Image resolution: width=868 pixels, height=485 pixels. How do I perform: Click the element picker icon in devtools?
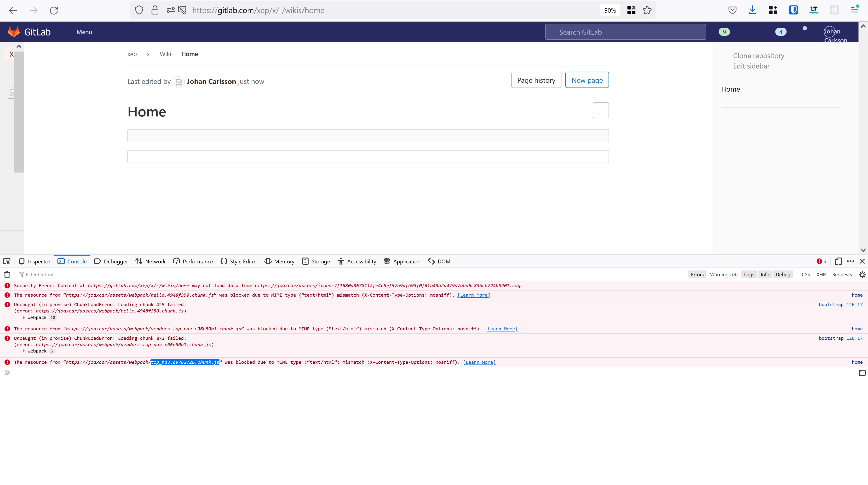click(x=7, y=261)
